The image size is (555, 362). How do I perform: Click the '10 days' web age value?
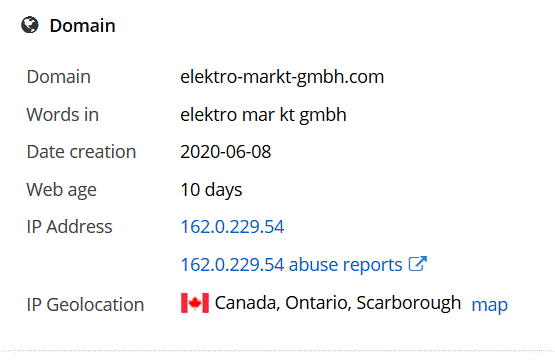(x=211, y=190)
